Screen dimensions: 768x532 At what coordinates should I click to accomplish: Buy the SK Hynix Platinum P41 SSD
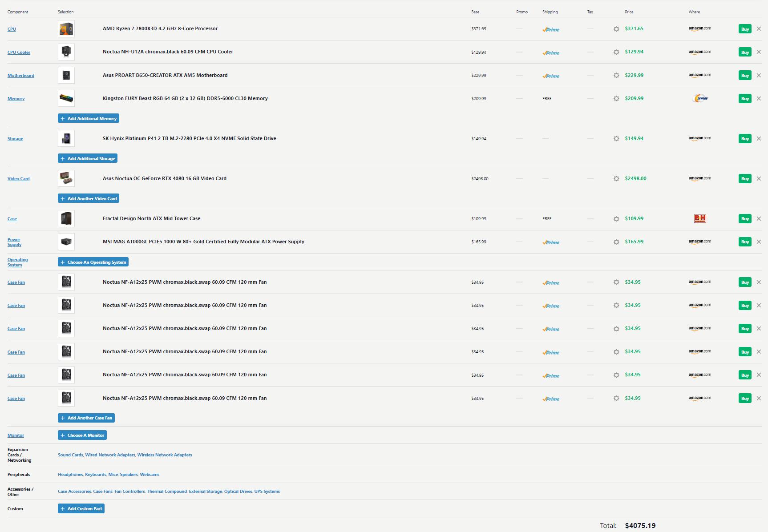tap(745, 138)
